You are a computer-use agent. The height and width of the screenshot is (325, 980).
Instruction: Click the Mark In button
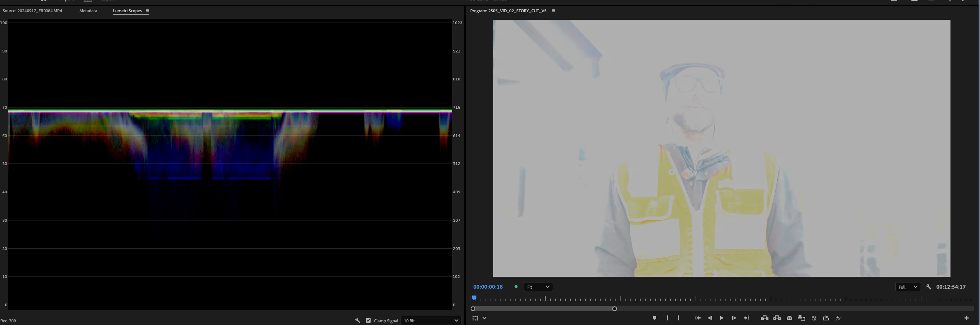point(667,318)
